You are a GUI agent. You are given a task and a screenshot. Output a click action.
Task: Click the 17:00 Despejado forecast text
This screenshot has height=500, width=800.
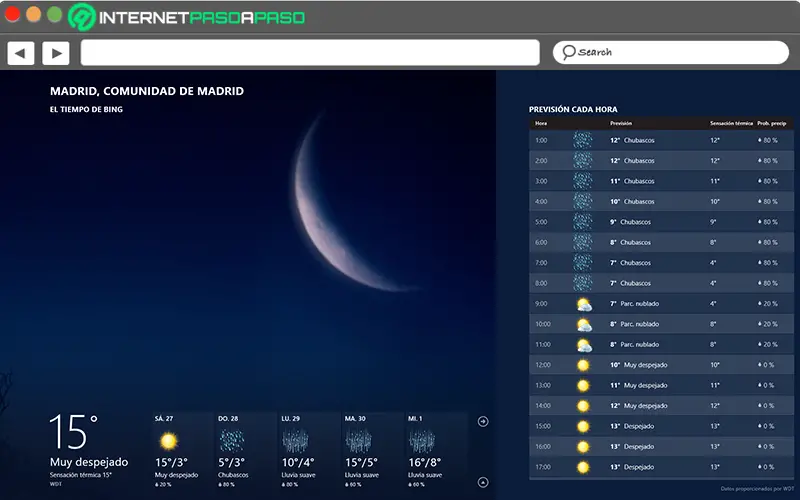[x=632, y=467]
